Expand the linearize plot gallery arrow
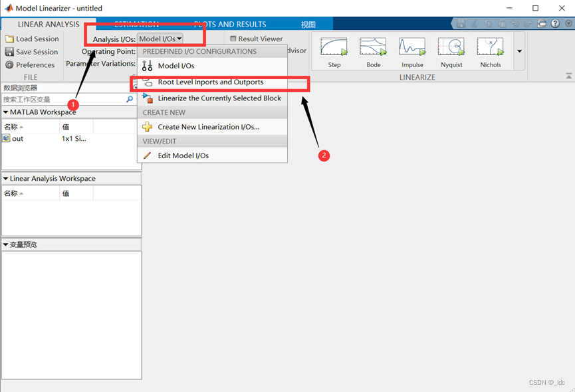This screenshot has height=392, width=575. (519, 51)
